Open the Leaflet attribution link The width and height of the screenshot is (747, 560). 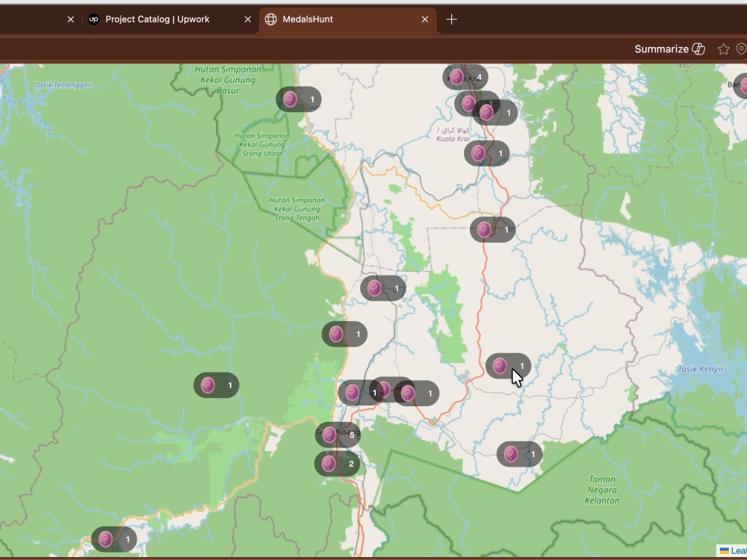coord(737,551)
